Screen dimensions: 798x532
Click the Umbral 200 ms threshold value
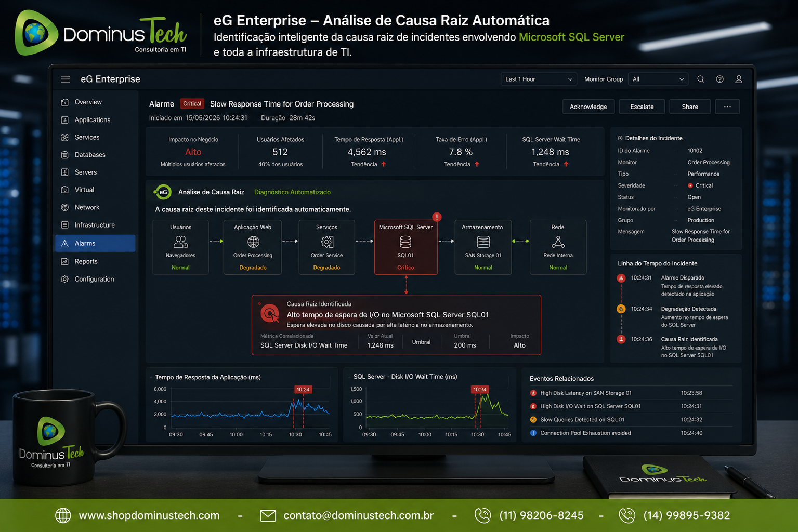tap(465, 345)
